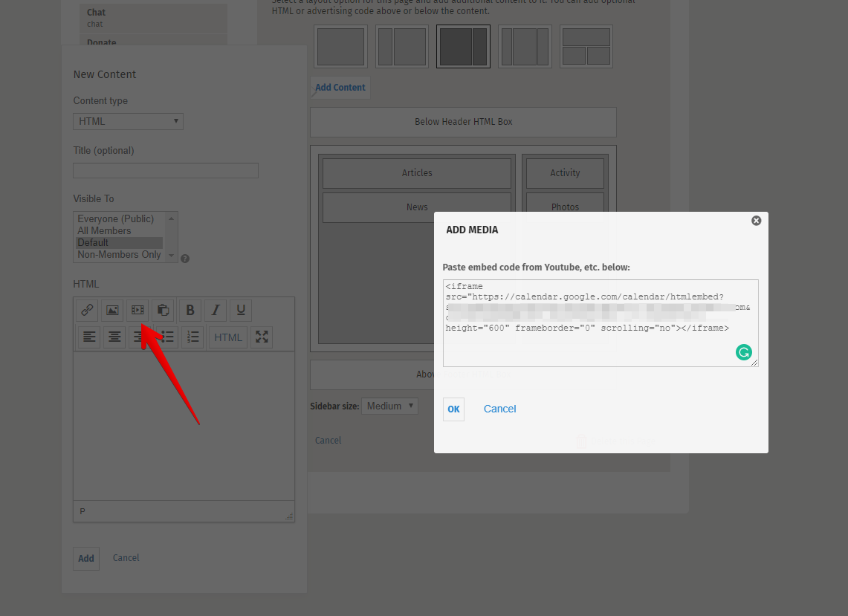
Task: Select right sidebar layout thumbnail
Action: pyautogui.click(x=464, y=47)
